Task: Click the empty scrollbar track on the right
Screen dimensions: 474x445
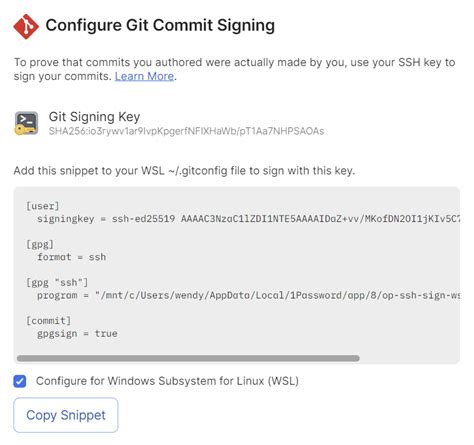Action: pos(409,358)
